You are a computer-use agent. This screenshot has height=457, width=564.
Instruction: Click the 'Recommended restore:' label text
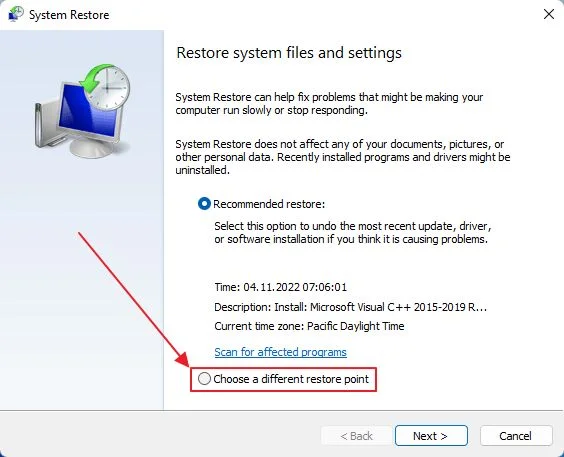pyautogui.click(x=269, y=204)
